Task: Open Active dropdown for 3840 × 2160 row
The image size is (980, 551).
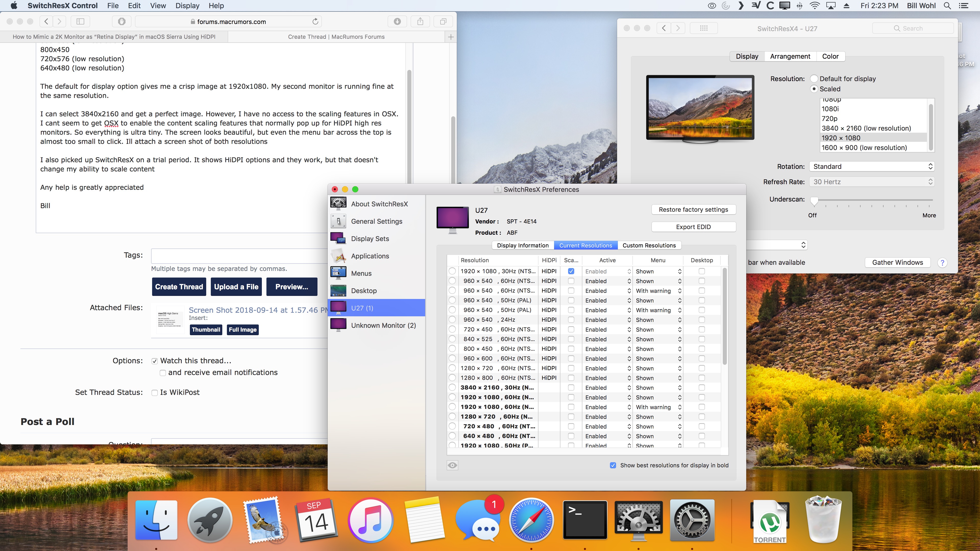Action: click(x=608, y=387)
